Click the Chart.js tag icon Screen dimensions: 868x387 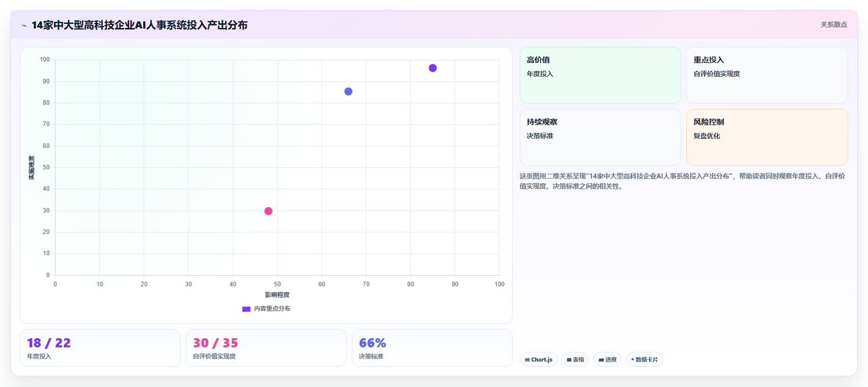(x=527, y=360)
